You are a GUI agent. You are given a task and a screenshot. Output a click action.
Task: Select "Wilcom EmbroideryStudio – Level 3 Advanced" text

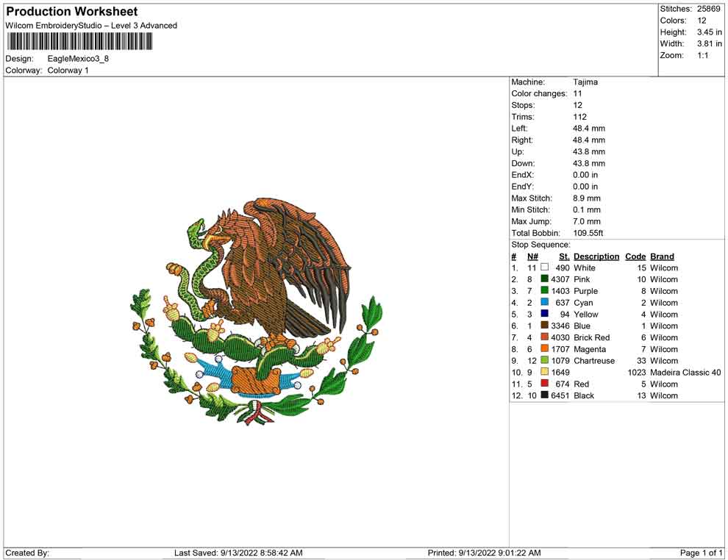coord(91,26)
